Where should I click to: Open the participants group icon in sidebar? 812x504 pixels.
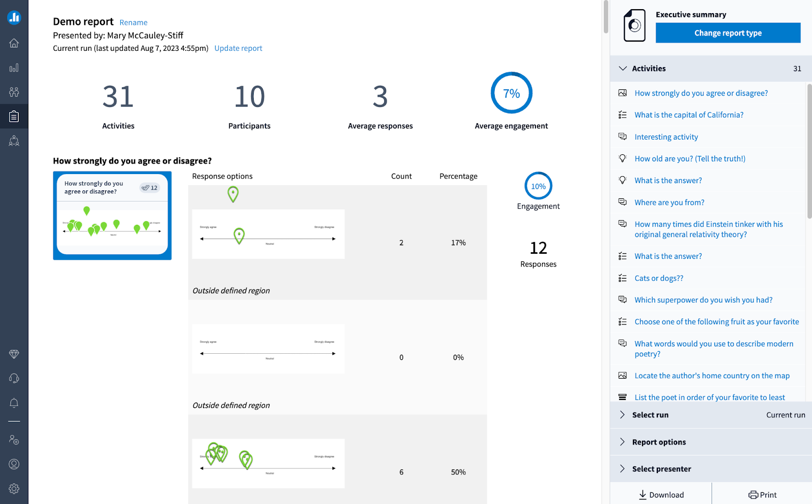click(x=14, y=92)
